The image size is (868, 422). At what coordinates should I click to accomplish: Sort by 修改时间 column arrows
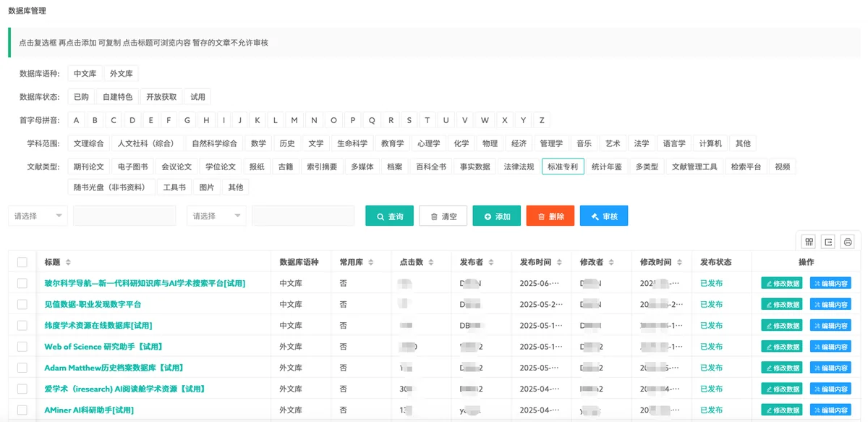tap(678, 262)
